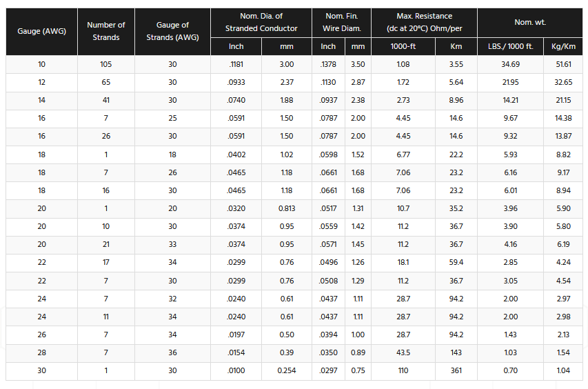Image resolution: width=588 pixels, height=389 pixels.
Task: Select the Gauge of Strands (AWG) header
Action: [x=172, y=32]
